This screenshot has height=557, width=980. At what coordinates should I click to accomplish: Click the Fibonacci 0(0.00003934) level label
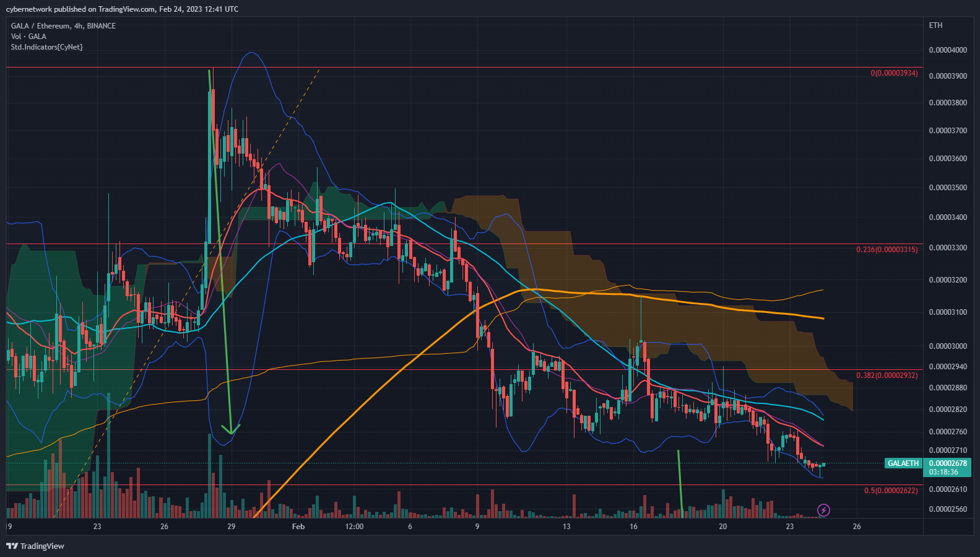coord(894,73)
